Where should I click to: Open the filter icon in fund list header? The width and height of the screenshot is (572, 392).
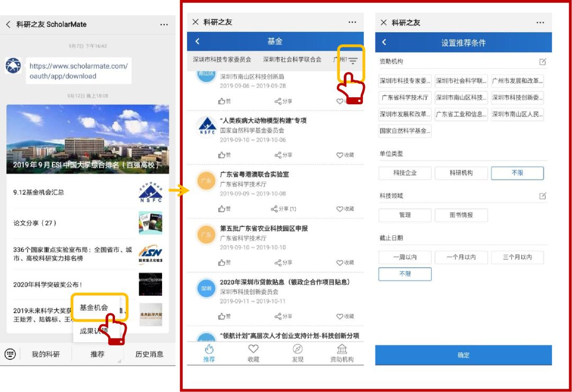(352, 61)
